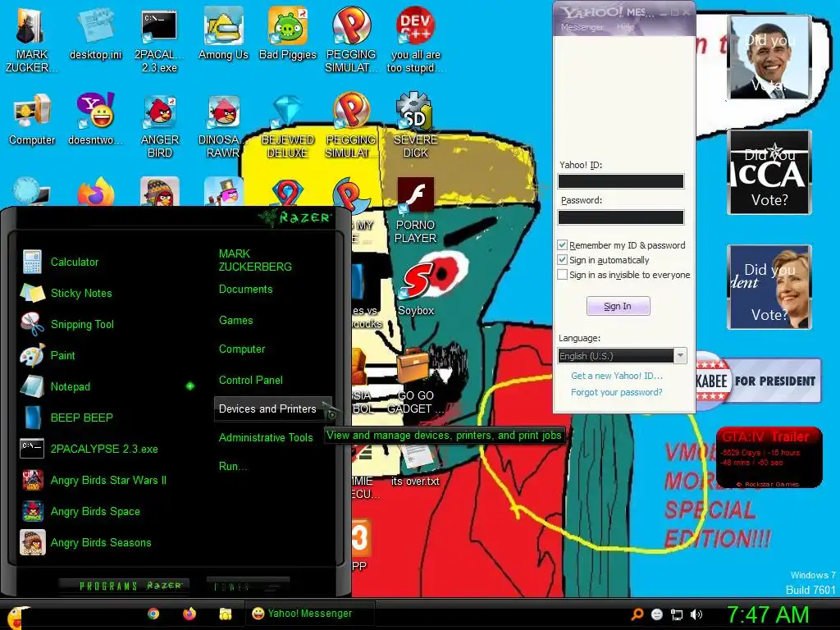Screen dimensions: 840x630
Task: Open its over.txt file
Action: click(415, 465)
